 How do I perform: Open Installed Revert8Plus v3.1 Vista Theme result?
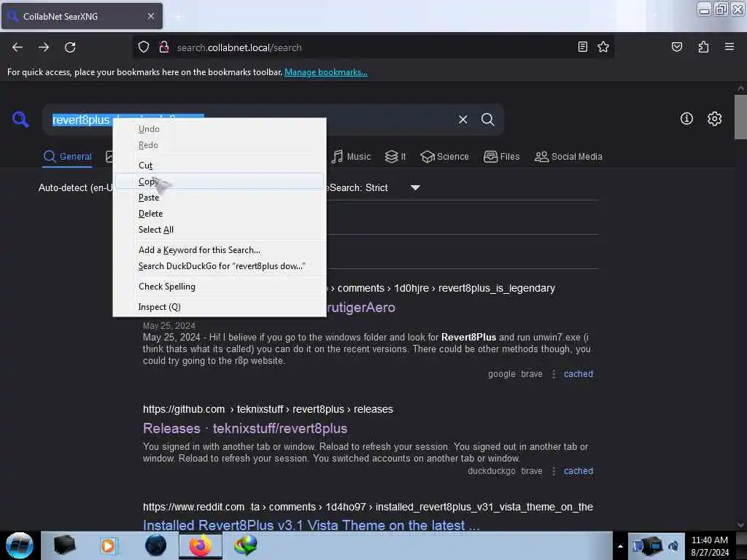tap(311, 525)
